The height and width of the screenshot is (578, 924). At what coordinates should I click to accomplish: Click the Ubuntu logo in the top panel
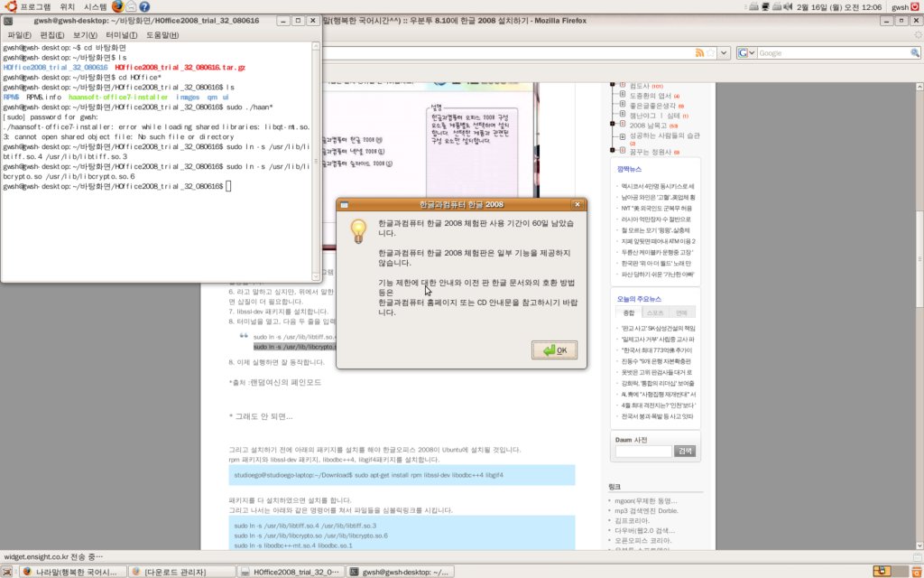coord(10,6)
